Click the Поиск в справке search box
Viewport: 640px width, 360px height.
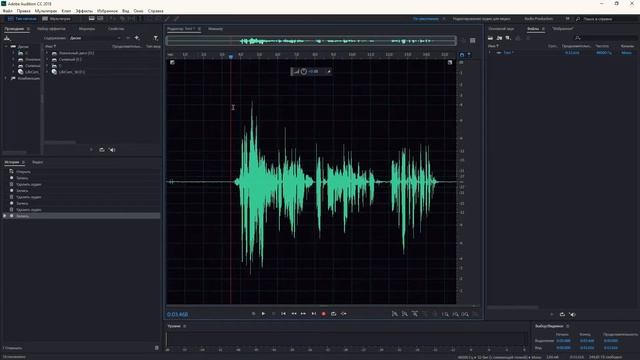(x=606, y=19)
